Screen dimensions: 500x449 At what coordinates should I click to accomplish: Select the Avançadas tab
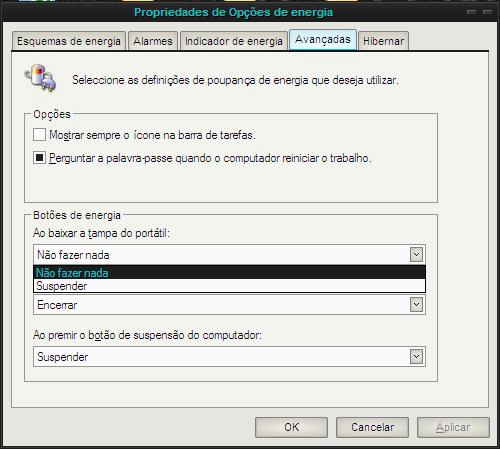tap(323, 40)
